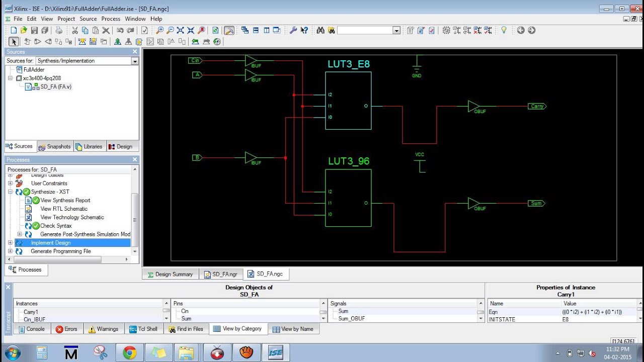This screenshot has height=362, width=644.
Task: Click the highlighted hammer tool icon
Action: (x=229, y=30)
